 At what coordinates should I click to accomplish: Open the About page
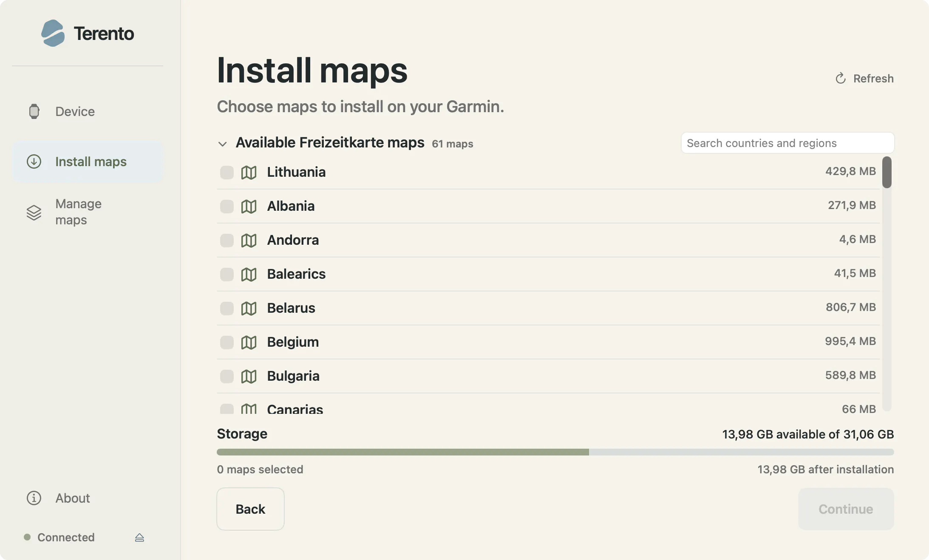[x=88, y=498]
